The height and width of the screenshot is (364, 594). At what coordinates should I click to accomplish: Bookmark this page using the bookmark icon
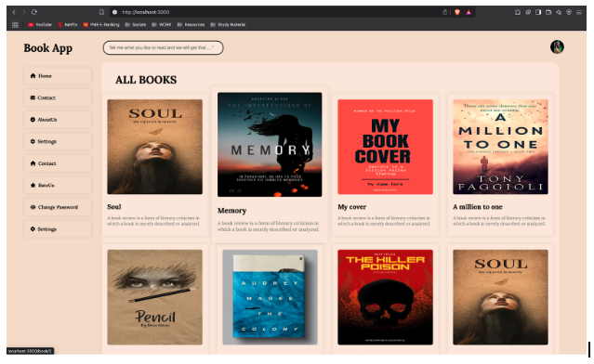(x=101, y=12)
